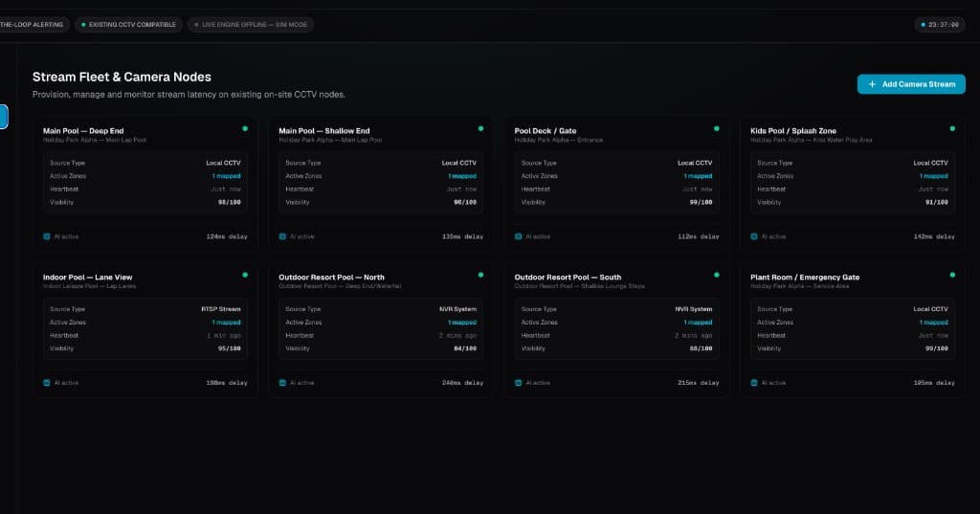Click the green status dot on Indoor Pool — Lane View
Screen dimensions: 980x514
[x=245, y=275]
